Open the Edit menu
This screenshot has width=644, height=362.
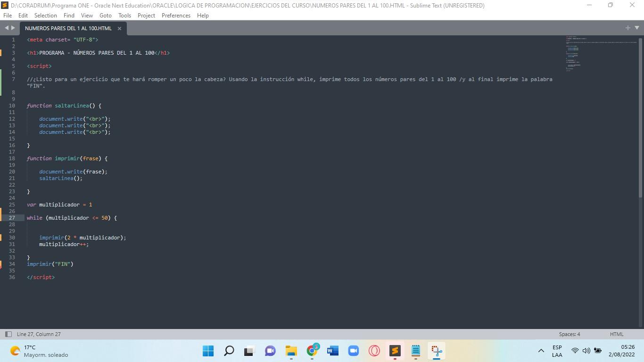click(23, 16)
